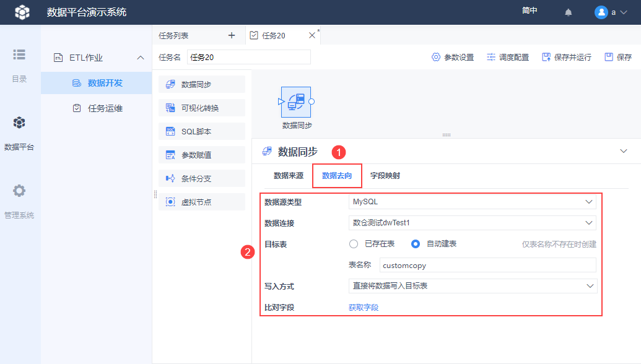Open the 任务列表 tab

pyautogui.click(x=173, y=36)
